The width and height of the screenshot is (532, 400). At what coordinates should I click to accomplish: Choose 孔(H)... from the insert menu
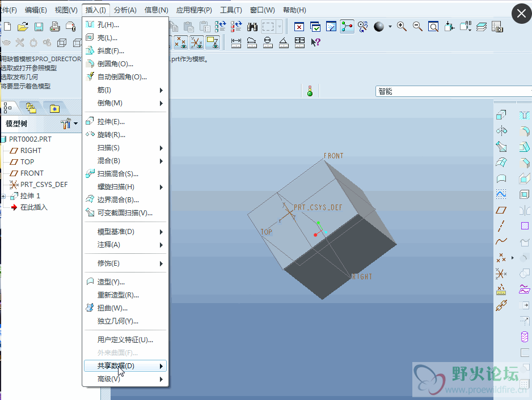tap(125, 25)
